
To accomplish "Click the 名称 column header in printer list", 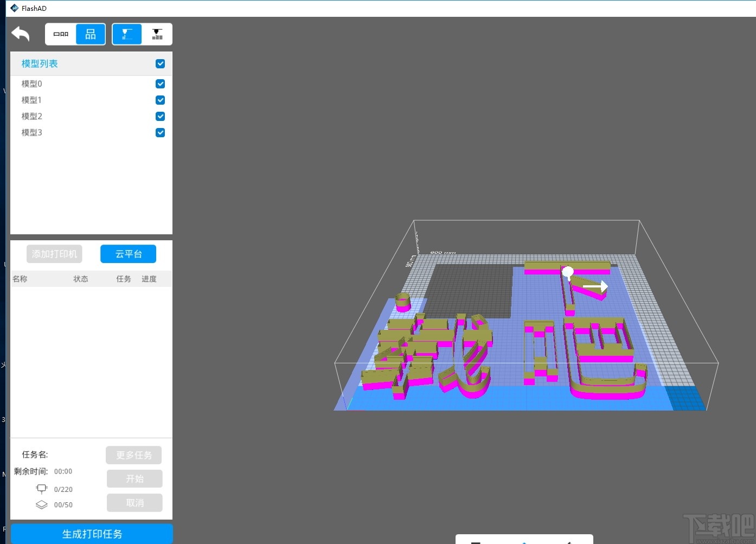I will [20, 278].
